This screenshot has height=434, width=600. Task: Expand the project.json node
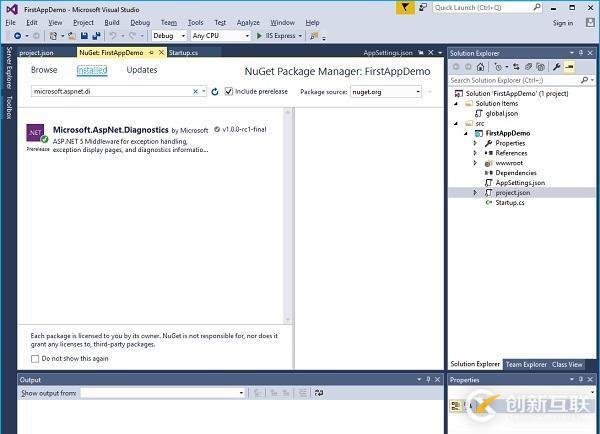475,193
